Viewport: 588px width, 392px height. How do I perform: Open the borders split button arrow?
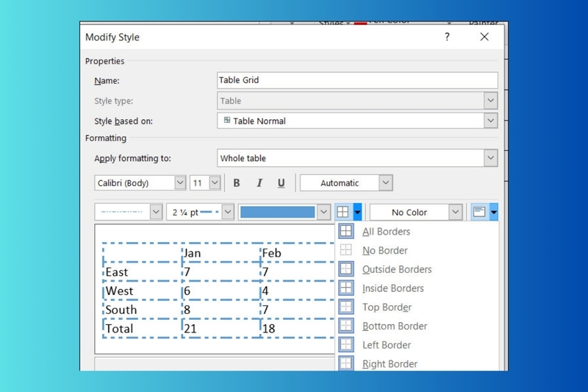click(x=357, y=213)
